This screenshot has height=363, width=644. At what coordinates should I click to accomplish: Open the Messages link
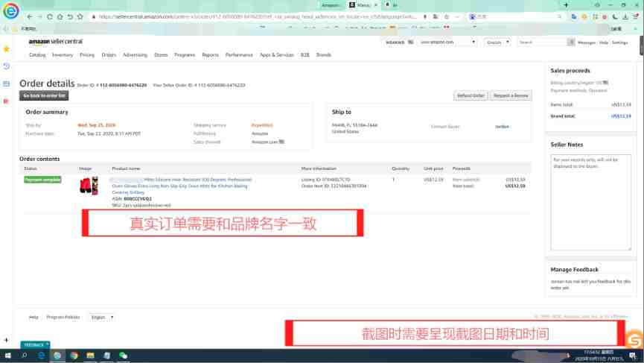(x=586, y=42)
